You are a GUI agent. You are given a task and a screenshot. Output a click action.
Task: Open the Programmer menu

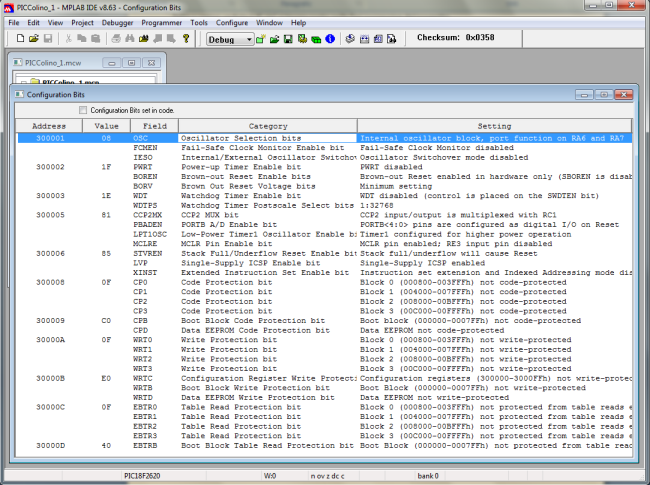coord(161,23)
